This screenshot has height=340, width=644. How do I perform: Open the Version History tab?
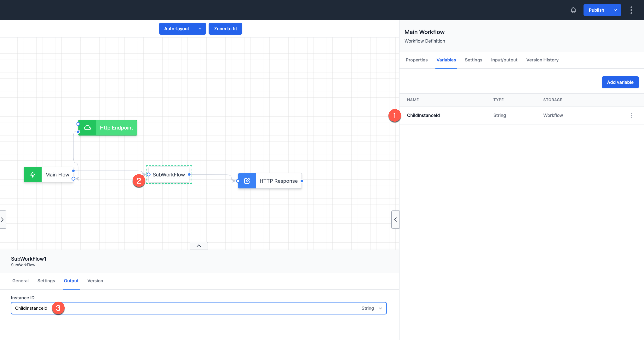click(x=542, y=60)
